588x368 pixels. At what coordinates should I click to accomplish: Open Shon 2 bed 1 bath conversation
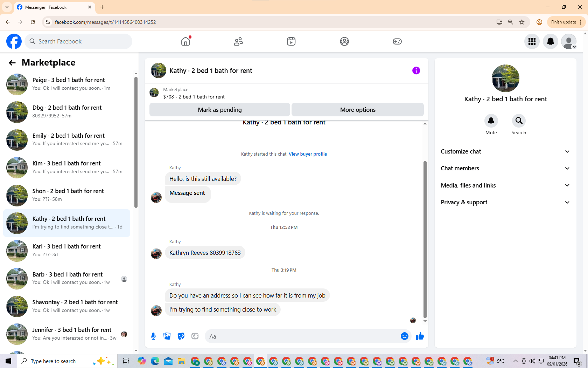67,195
